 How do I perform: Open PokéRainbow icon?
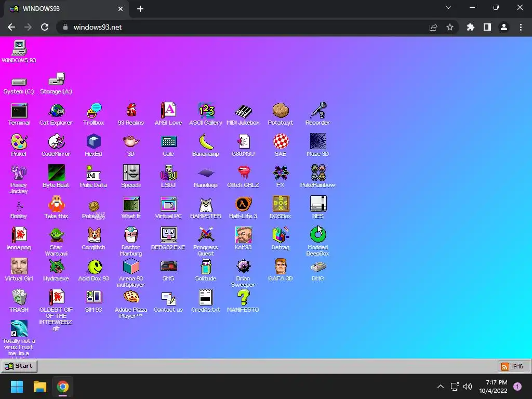pyautogui.click(x=318, y=174)
